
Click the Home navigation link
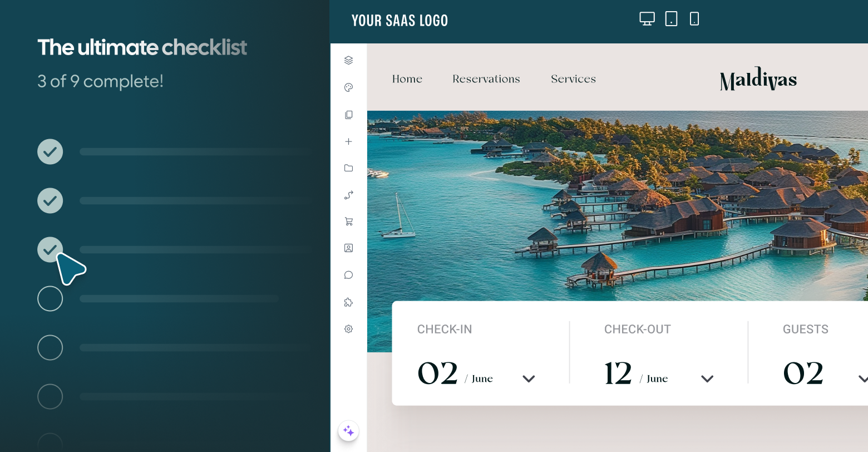pyautogui.click(x=407, y=79)
